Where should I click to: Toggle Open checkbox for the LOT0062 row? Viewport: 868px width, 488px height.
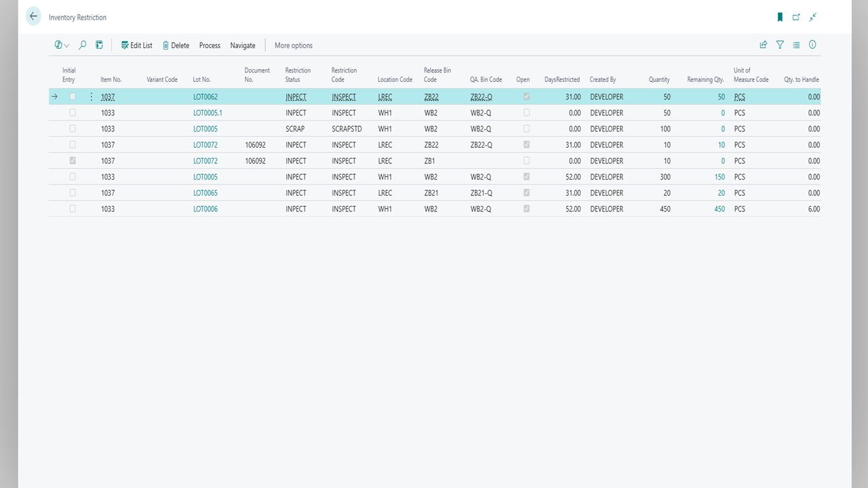(x=526, y=97)
